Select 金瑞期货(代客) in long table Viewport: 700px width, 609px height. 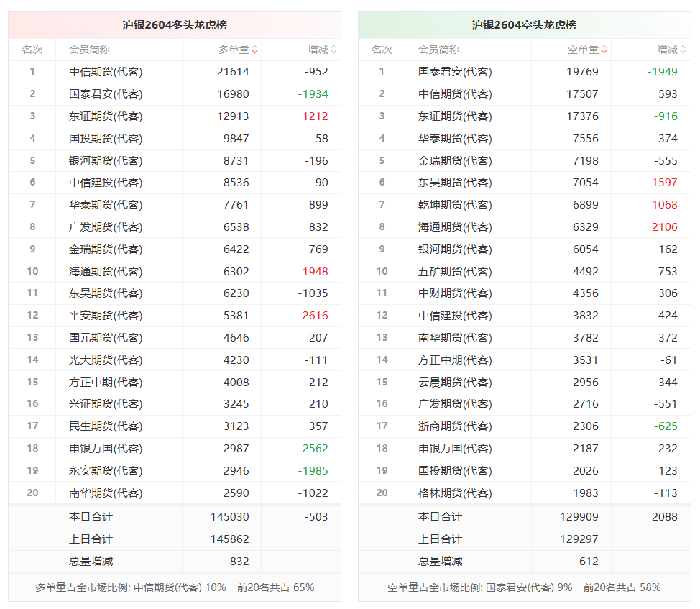[106, 249]
